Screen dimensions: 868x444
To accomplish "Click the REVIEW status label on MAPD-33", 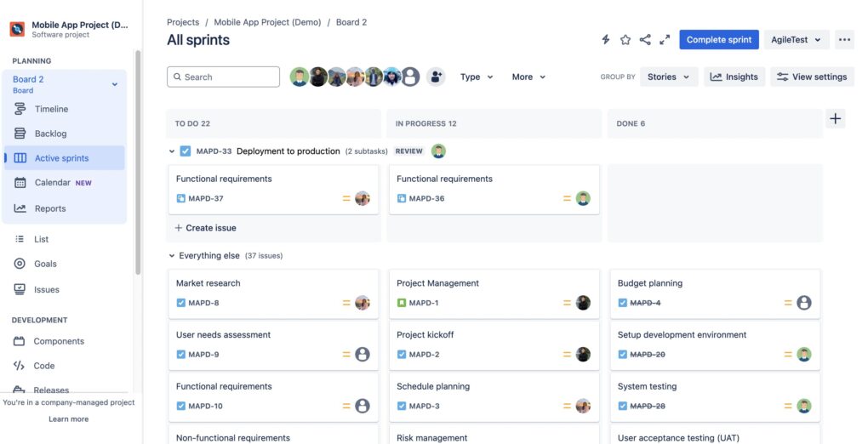I will click(x=409, y=151).
